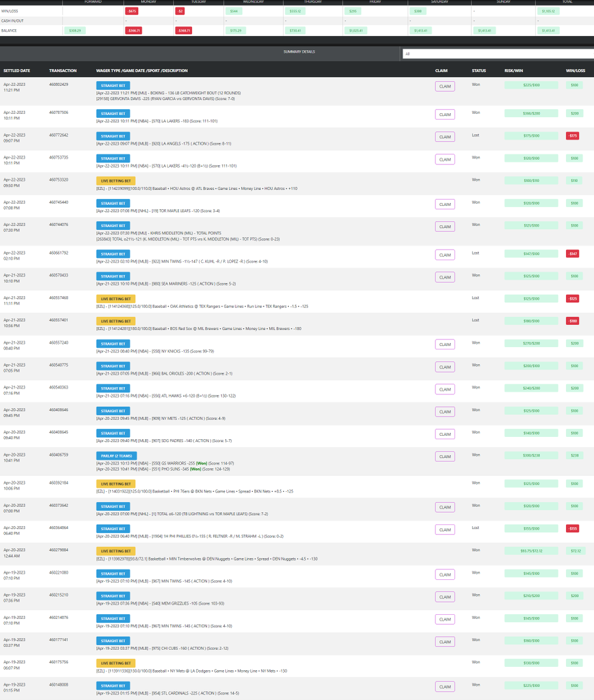The height and width of the screenshot is (700, 594).
Task: Click the -$175 loss amount for LA Angels
Action: (572, 136)
